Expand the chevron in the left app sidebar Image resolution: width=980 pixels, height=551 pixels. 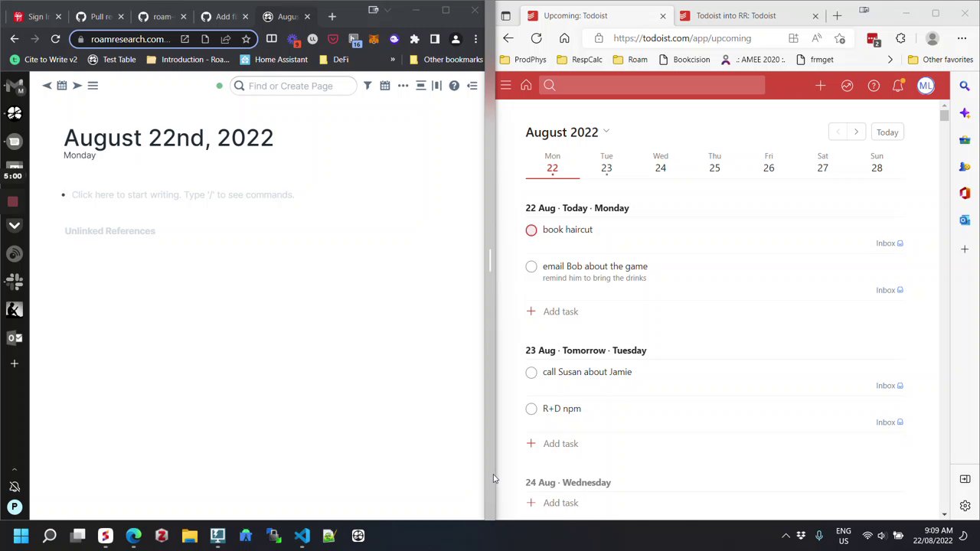coord(14,226)
